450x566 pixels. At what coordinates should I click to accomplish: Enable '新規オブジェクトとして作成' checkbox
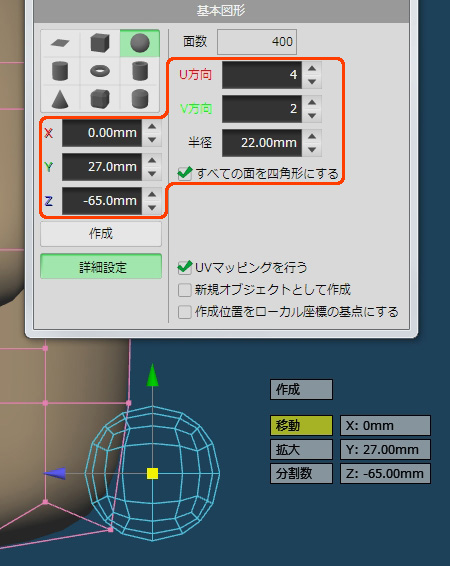184,290
